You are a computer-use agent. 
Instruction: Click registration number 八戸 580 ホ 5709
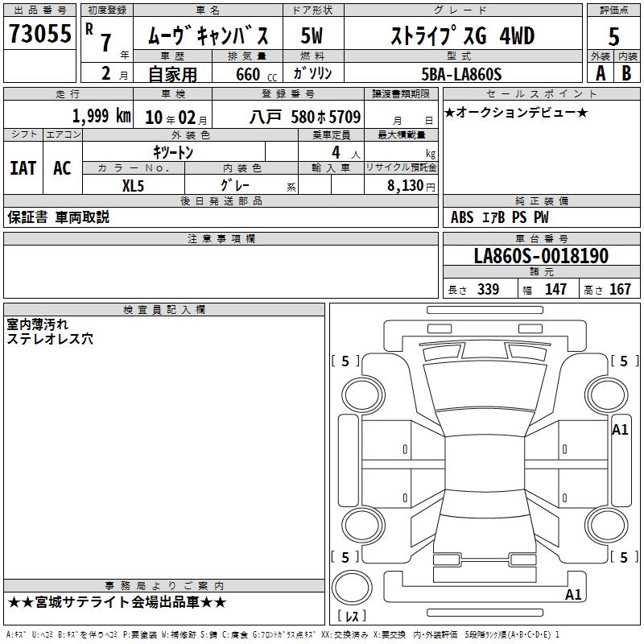pos(305,118)
